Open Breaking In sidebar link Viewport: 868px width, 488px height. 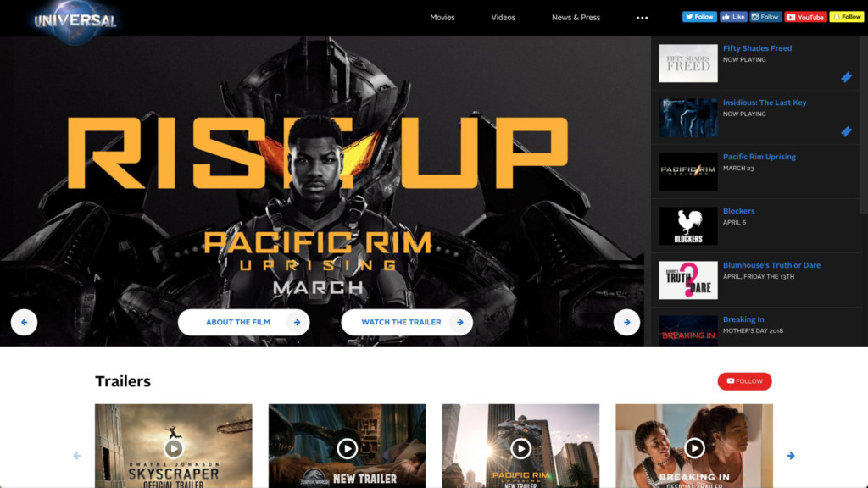[x=743, y=319]
